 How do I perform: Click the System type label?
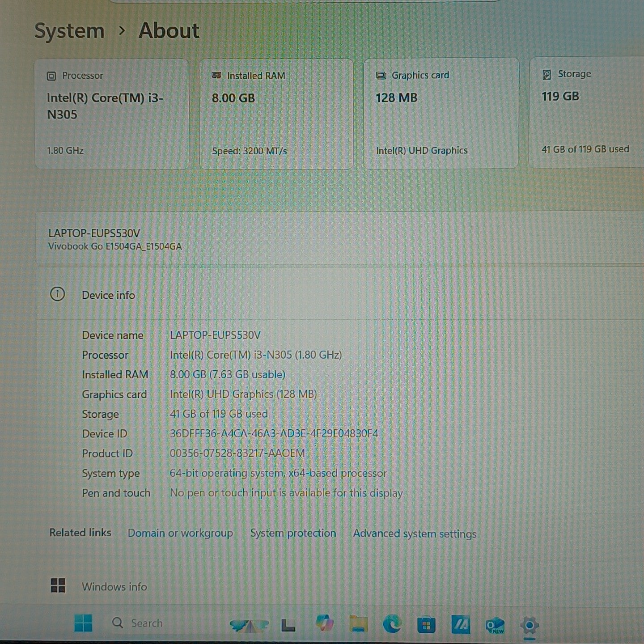(111, 473)
